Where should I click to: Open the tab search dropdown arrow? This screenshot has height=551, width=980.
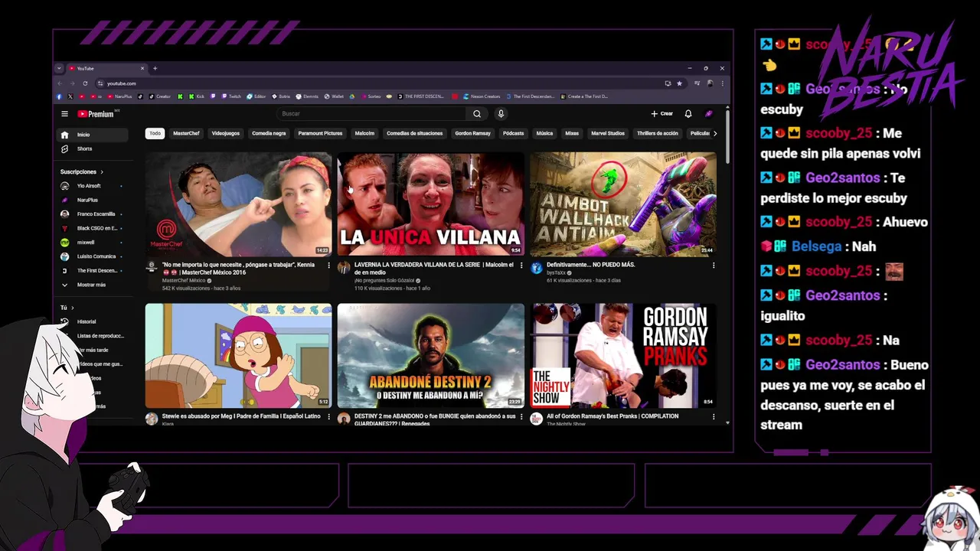[59, 68]
